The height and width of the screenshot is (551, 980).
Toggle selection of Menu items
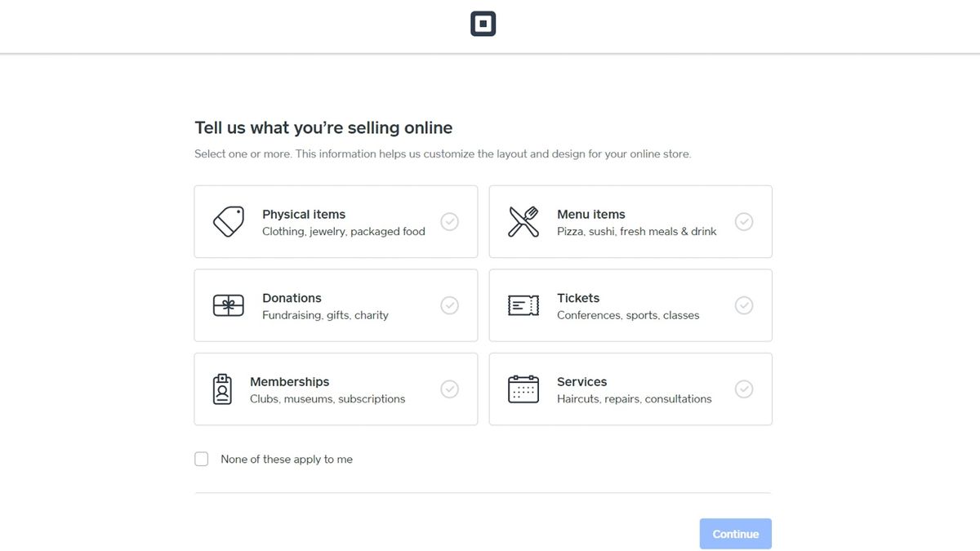744,220
